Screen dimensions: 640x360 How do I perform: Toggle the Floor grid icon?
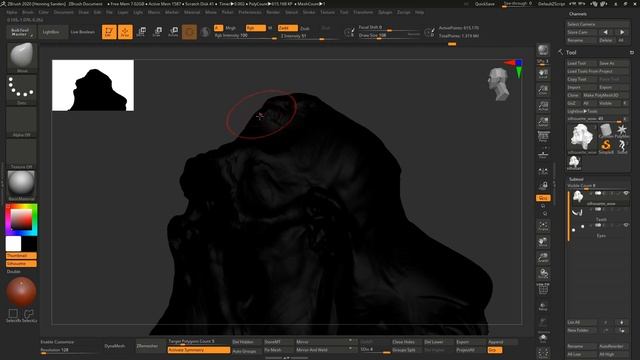tap(543, 155)
